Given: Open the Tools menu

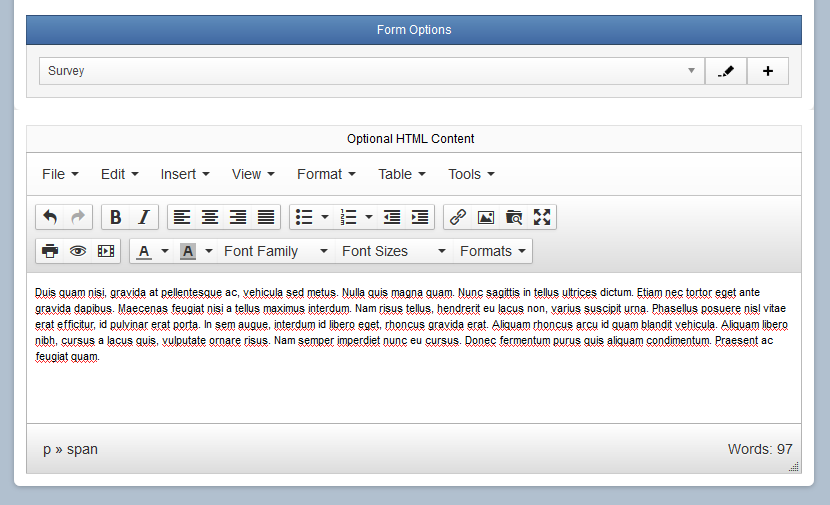Looking at the screenshot, I should pos(471,174).
